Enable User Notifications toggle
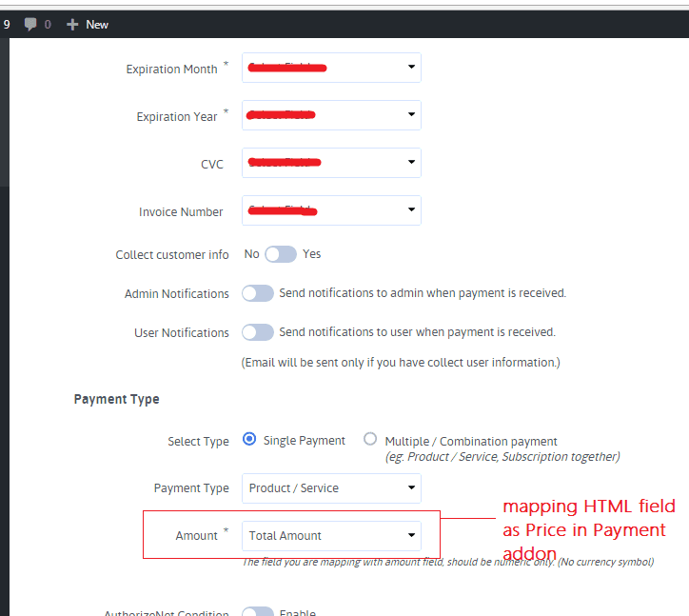This screenshot has height=616, width=689. coord(258,332)
